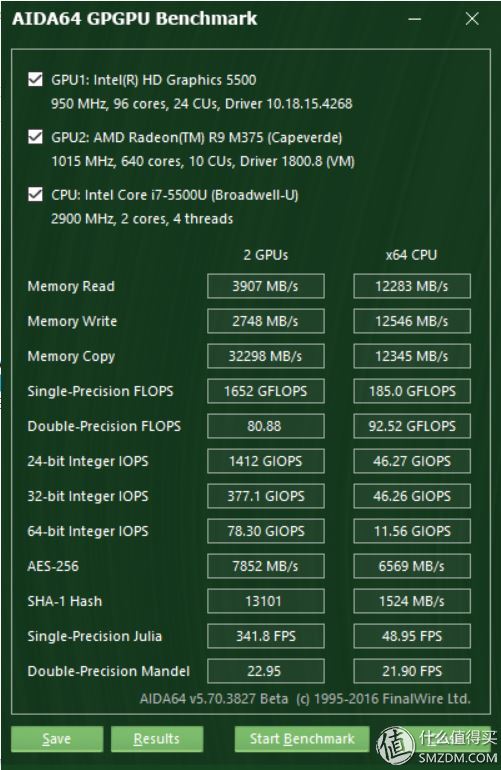Click the 185.0 GFLOPS CPU result
The width and height of the screenshot is (501, 770).
click(412, 391)
